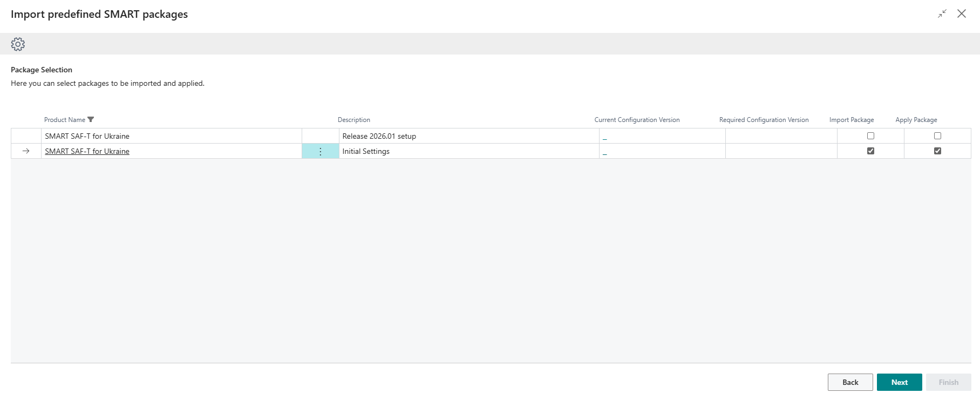Screen dimensions: 980x393
Task: Click the Finish button
Action: point(948,382)
